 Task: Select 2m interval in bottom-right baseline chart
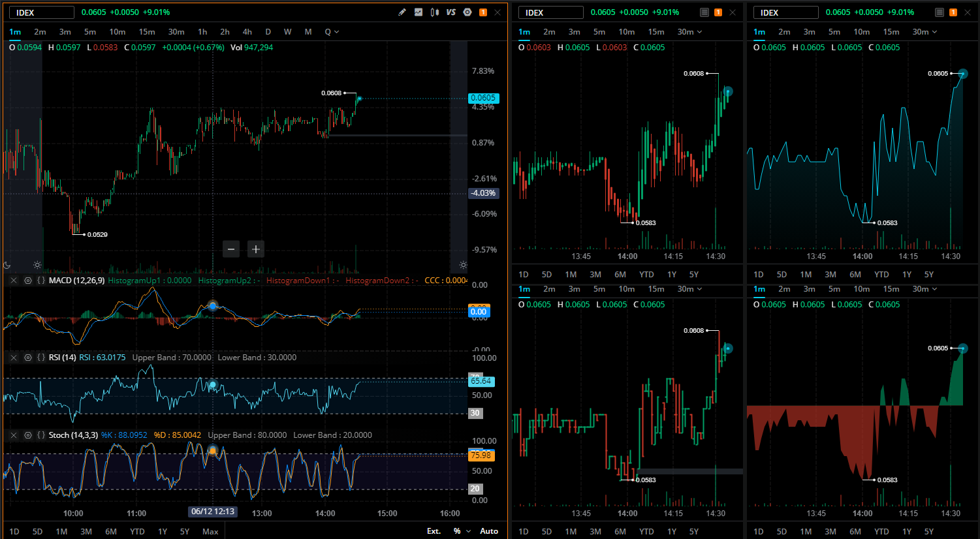coord(784,289)
